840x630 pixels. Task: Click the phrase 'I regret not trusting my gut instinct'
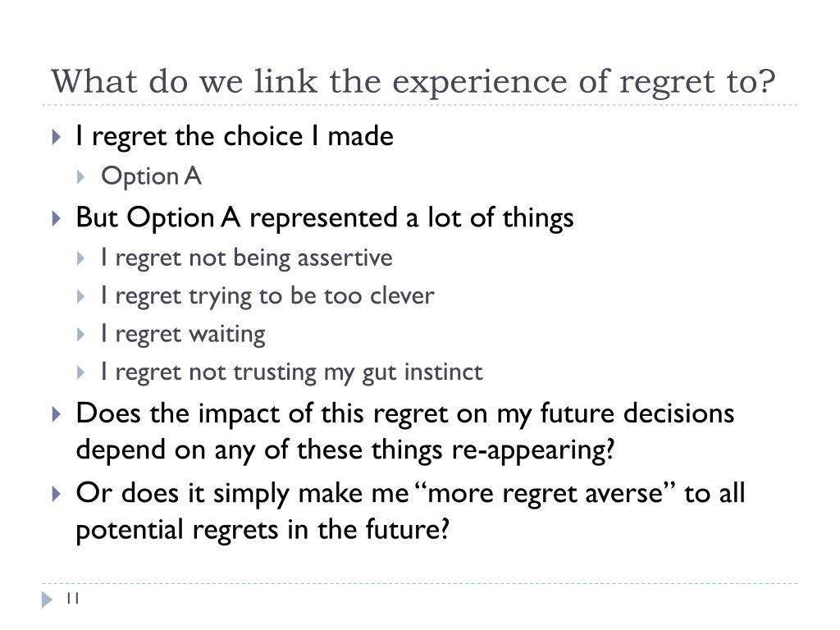pos(292,373)
